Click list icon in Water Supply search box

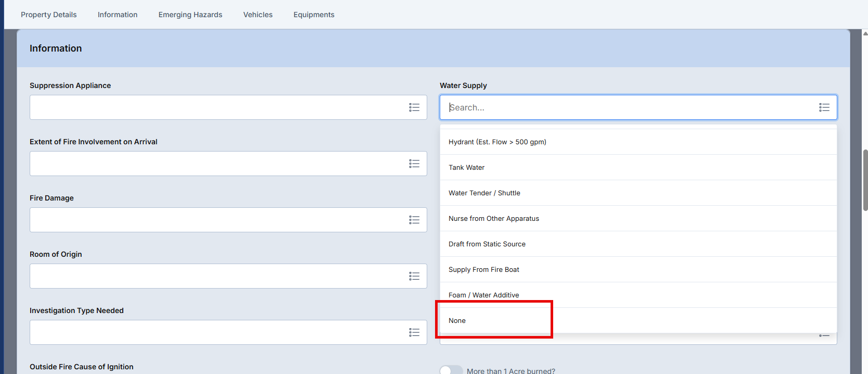click(x=824, y=107)
